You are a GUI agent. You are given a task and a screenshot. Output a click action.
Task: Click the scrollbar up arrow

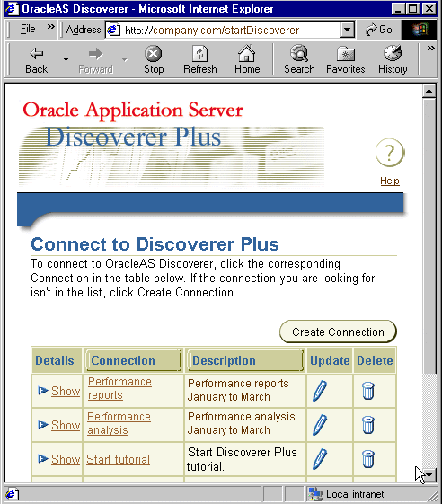429,91
